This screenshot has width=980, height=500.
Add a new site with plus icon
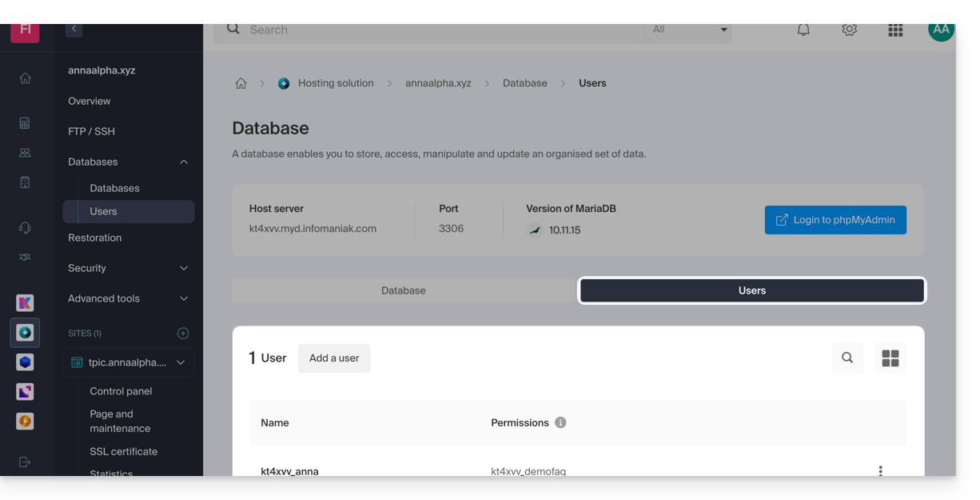(183, 333)
